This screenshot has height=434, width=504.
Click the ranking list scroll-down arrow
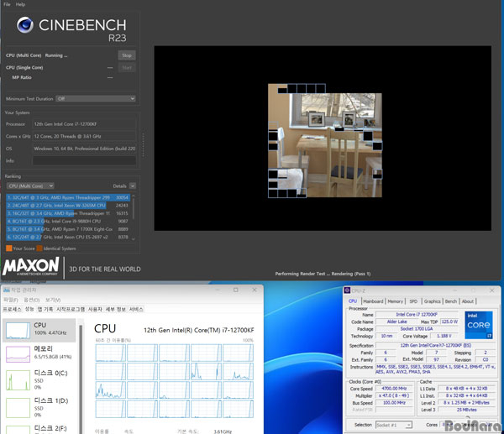pyautogui.click(x=134, y=238)
